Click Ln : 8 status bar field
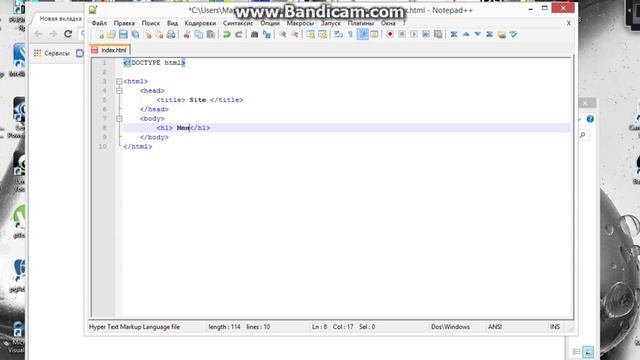 tap(319, 327)
